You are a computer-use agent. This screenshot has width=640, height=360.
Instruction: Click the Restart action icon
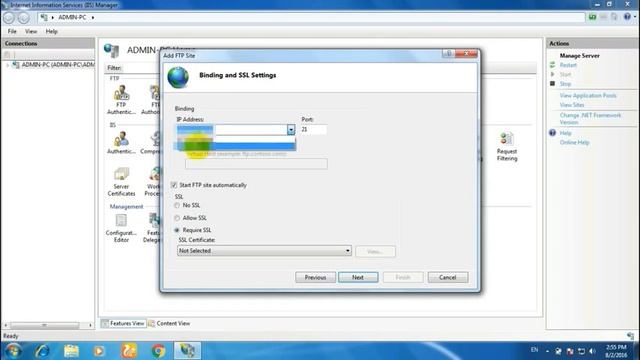tap(552, 65)
